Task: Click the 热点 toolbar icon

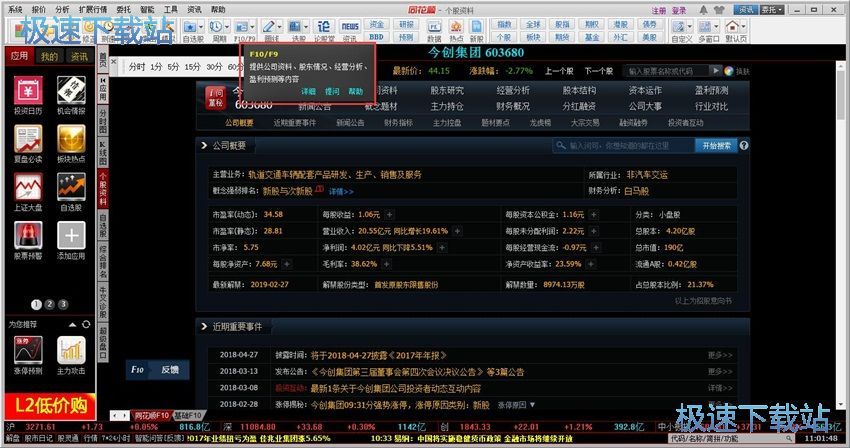Action: tap(456, 27)
